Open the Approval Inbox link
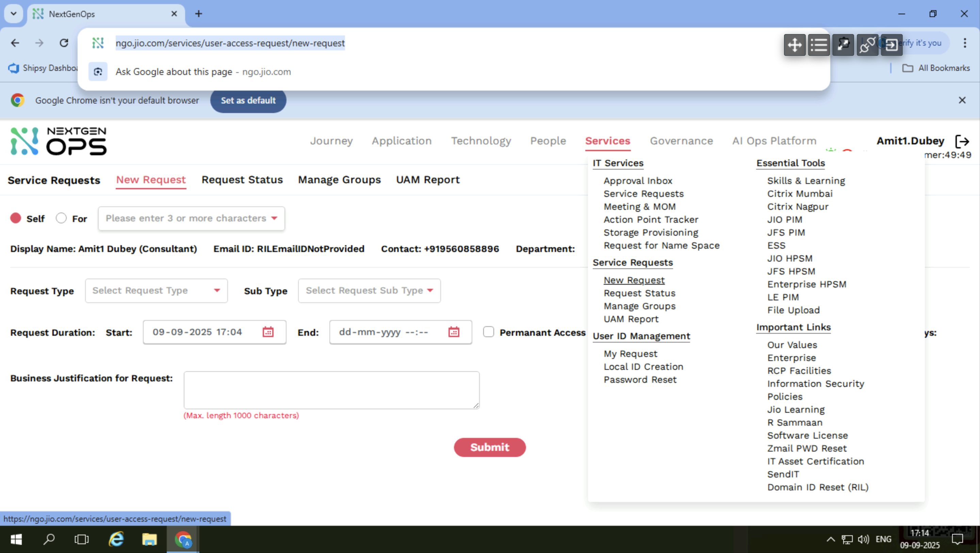Image resolution: width=980 pixels, height=553 pixels. coord(638,180)
